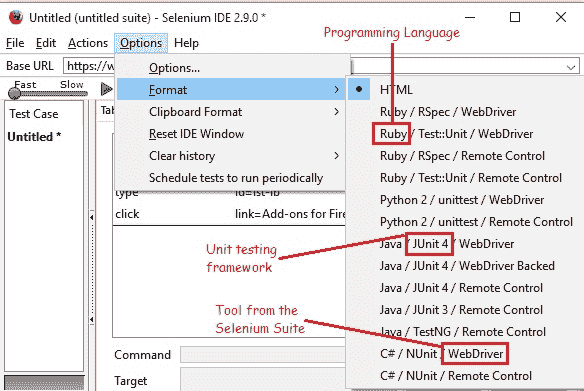Click the Target input field

(x=263, y=380)
